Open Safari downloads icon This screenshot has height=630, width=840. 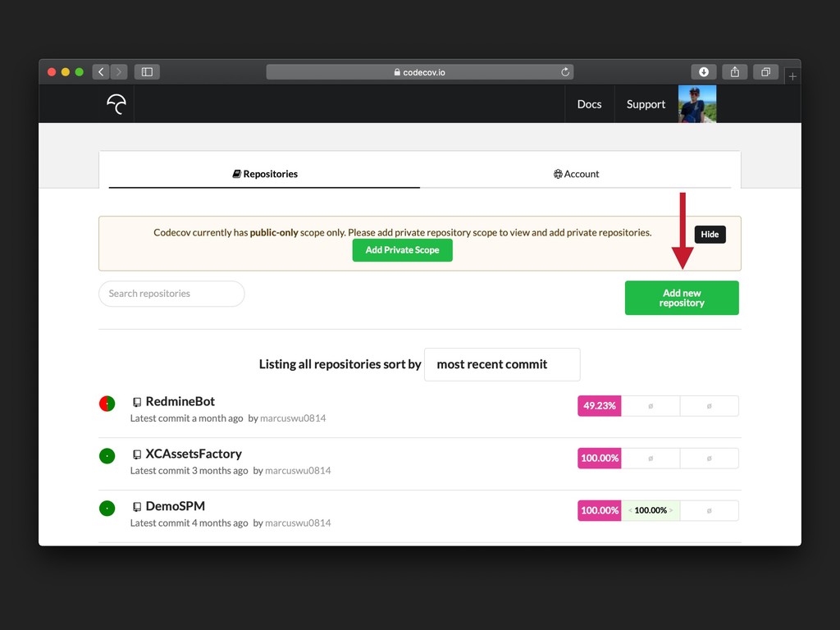point(703,72)
